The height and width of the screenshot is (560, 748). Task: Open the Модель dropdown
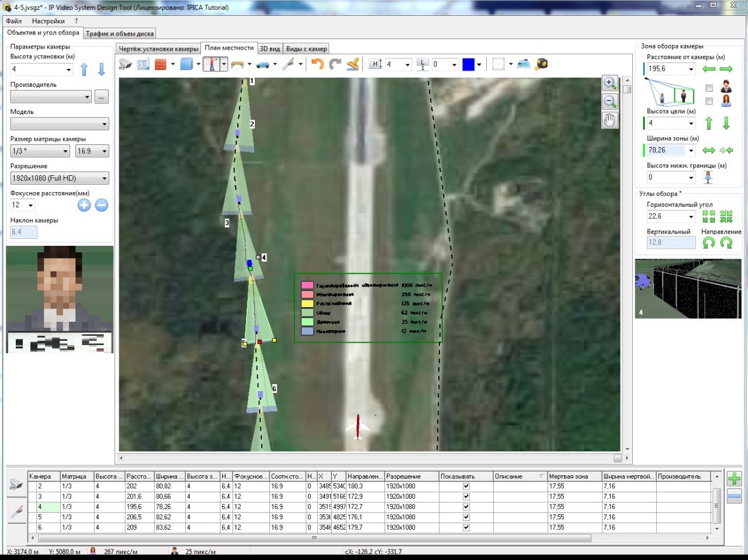click(105, 124)
